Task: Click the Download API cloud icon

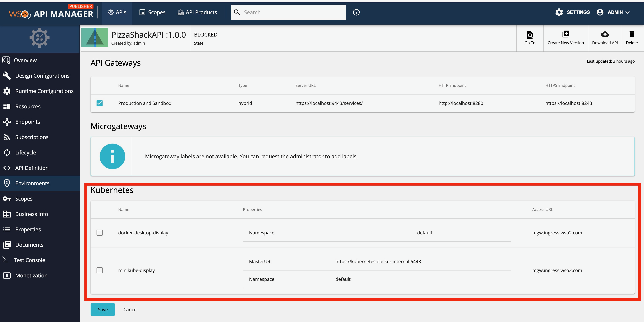Action: coord(605,34)
